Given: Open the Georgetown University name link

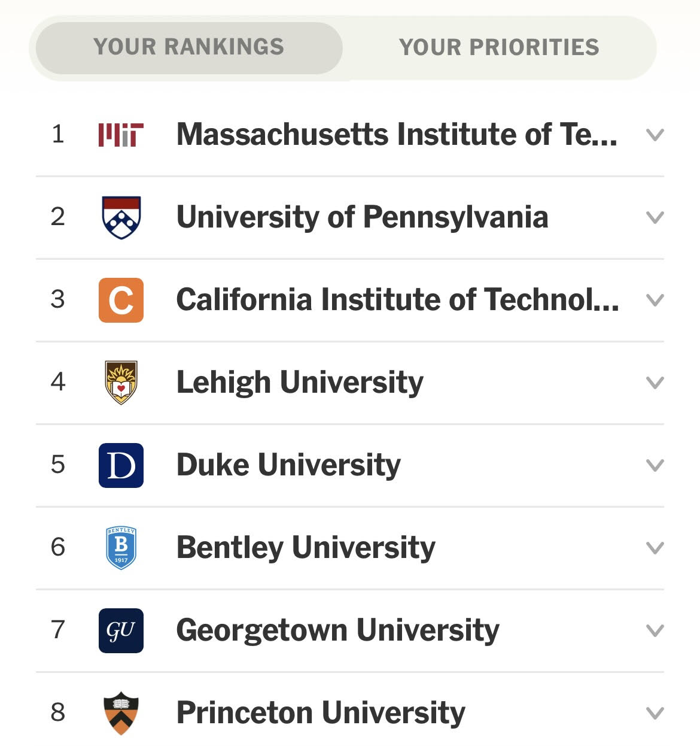Looking at the screenshot, I should coord(337,631).
